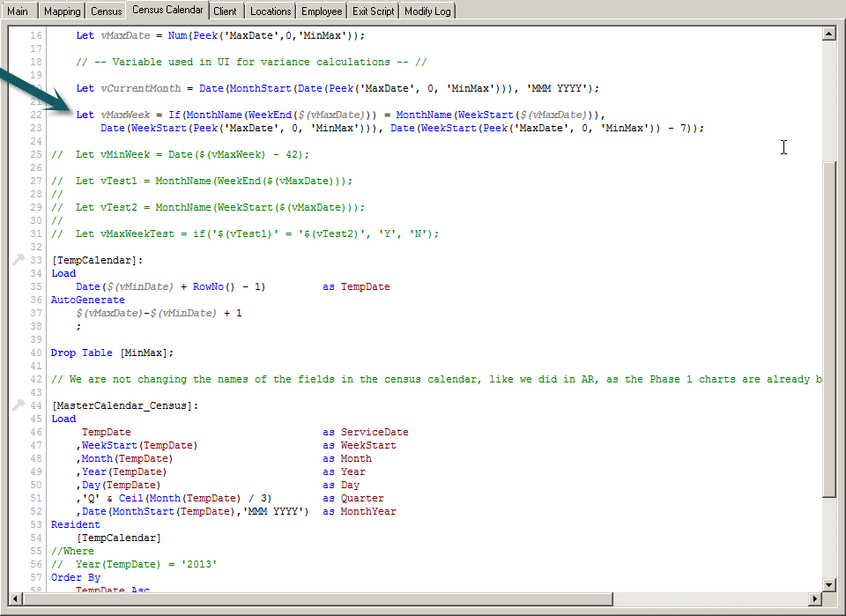846x616 pixels.
Task: Click the hammer marker beside line 44
Action: 19,405
